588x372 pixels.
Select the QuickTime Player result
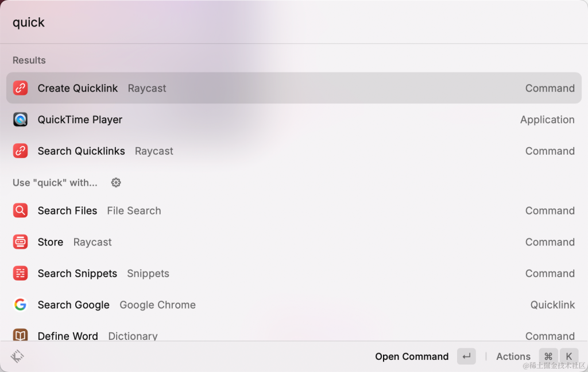(294, 120)
